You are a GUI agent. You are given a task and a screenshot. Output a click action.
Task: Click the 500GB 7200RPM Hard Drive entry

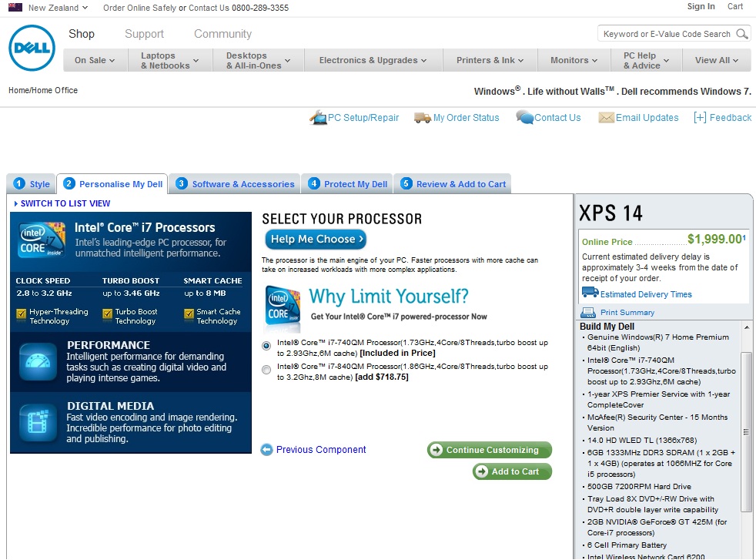pos(639,486)
